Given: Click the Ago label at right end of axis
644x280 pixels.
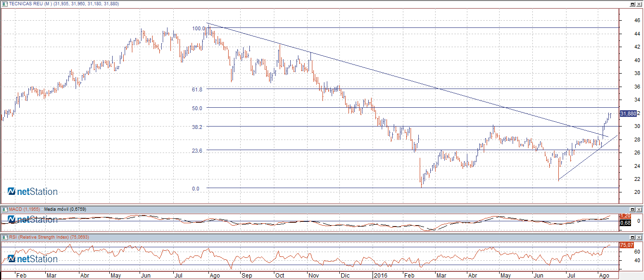Looking at the screenshot, I should tap(604, 276).
